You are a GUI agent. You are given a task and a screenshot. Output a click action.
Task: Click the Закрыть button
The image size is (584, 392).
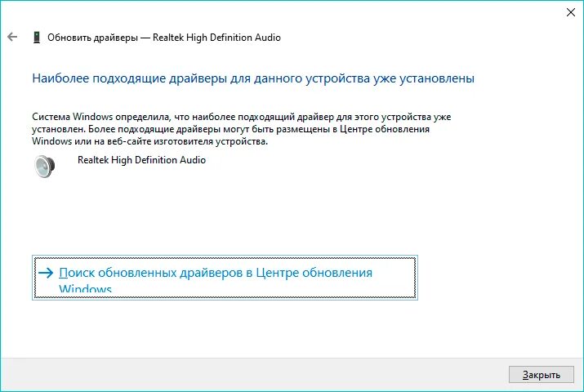pyautogui.click(x=542, y=375)
